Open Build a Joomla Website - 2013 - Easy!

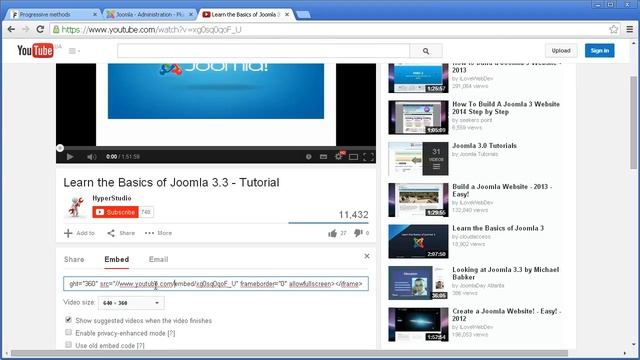[502, 190]
